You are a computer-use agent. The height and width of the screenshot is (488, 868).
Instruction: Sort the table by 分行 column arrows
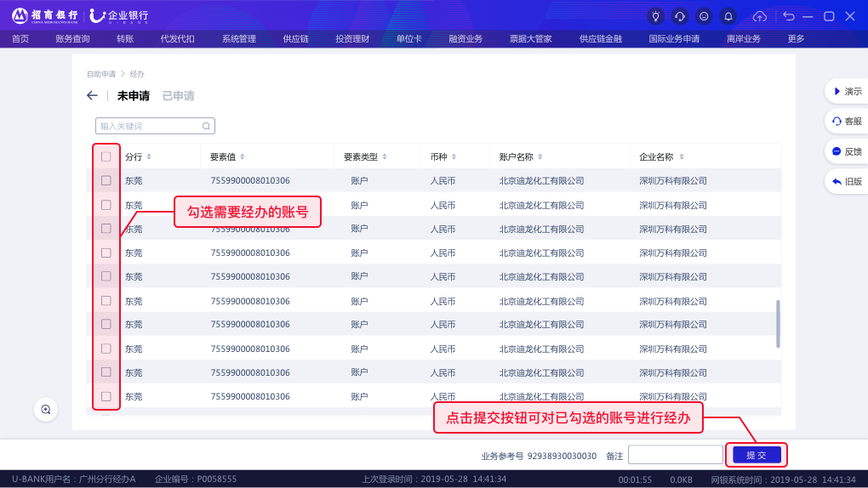tap(149, 156)
